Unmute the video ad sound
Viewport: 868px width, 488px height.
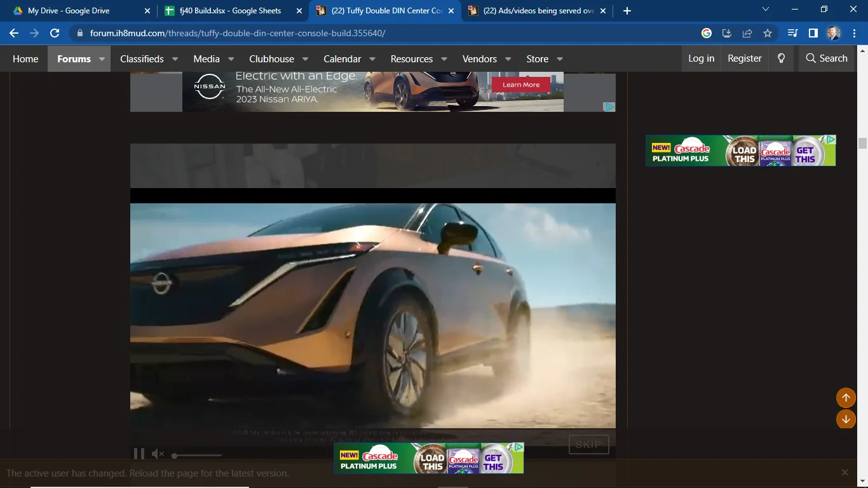(x=158, y=454)
